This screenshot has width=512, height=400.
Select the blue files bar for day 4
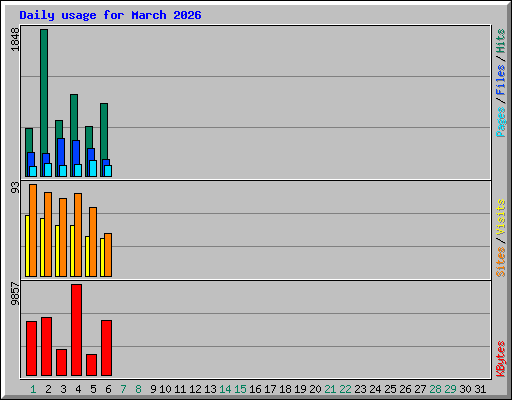coord(76,152)
